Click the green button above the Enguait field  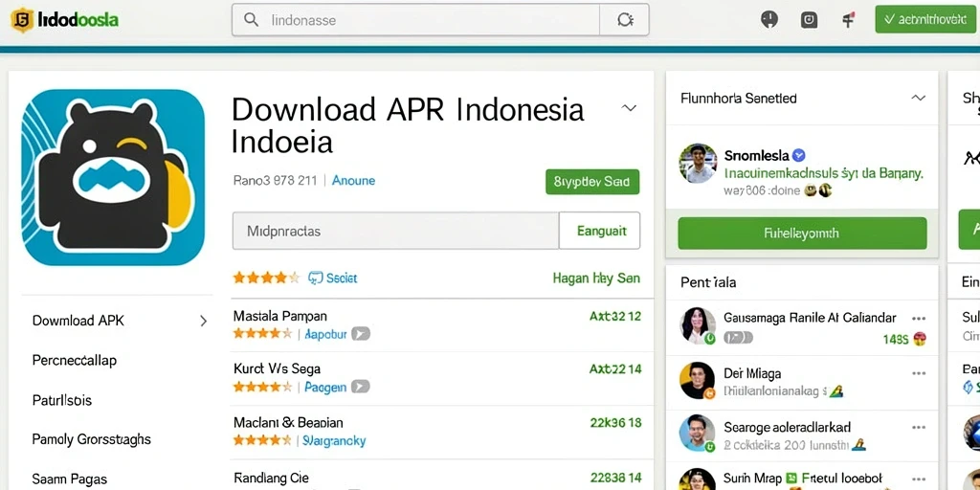click(x=592, y=182)
